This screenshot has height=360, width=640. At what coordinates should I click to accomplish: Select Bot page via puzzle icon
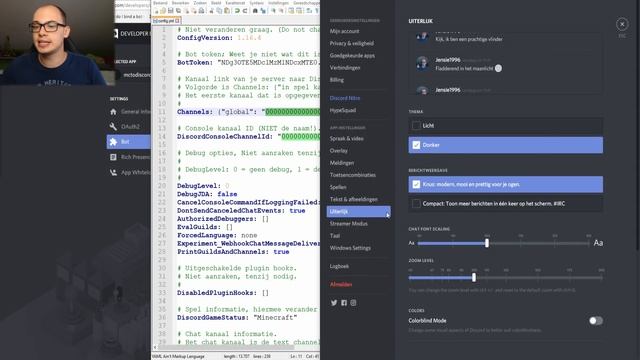113,142
